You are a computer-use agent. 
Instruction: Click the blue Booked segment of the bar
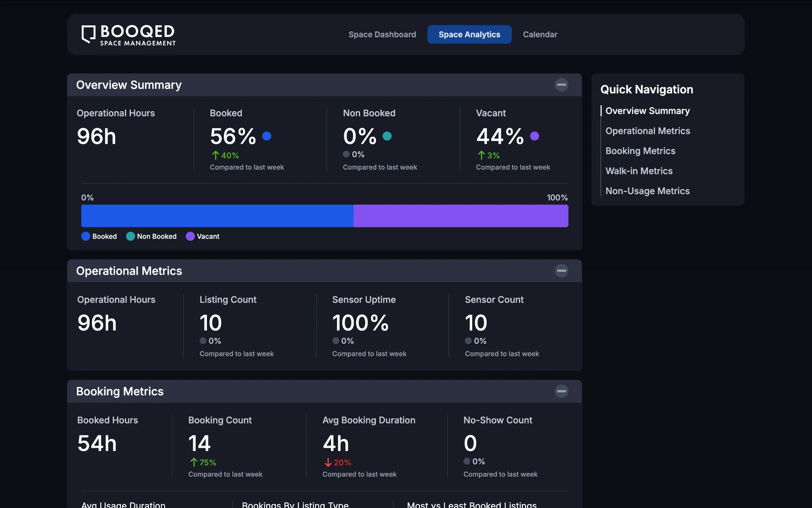click(217, 216)
